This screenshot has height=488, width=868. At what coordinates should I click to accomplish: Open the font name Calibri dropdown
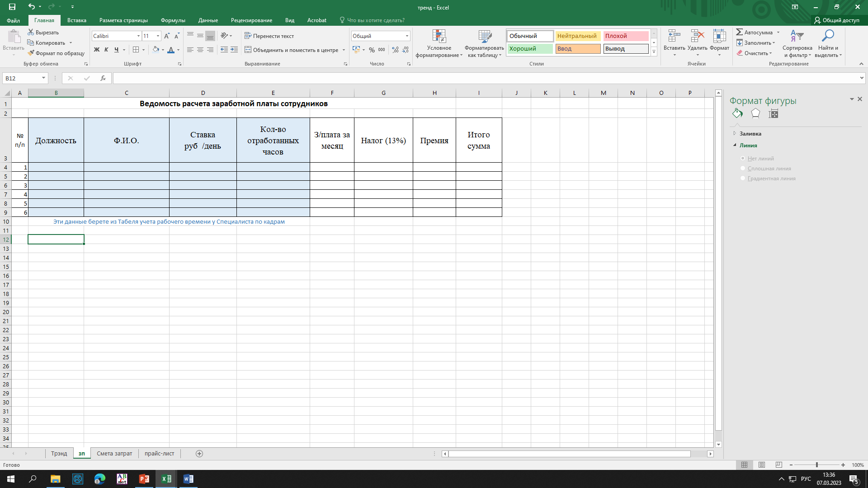(138, 36)
